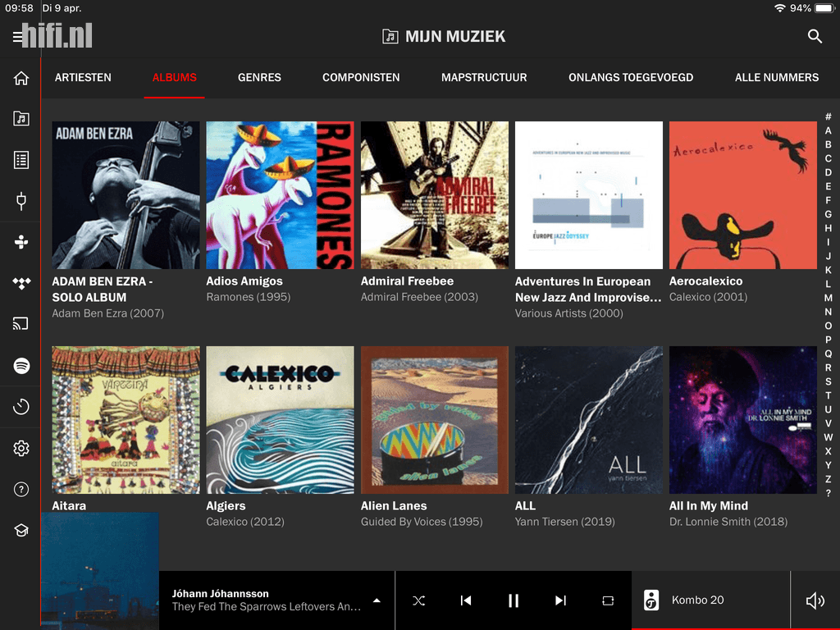Open help question mark icon
Viewport: 840px width, 630px height.
click(21, 489)
